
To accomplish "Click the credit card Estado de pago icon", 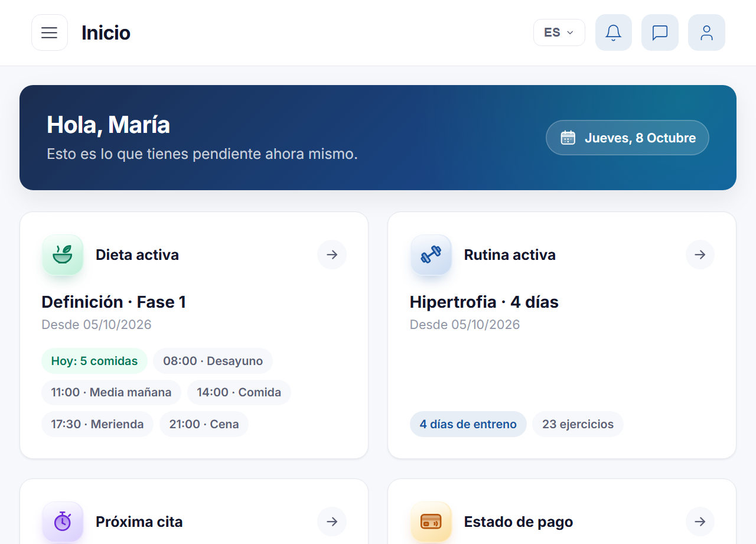I will (x=431, y=522).
